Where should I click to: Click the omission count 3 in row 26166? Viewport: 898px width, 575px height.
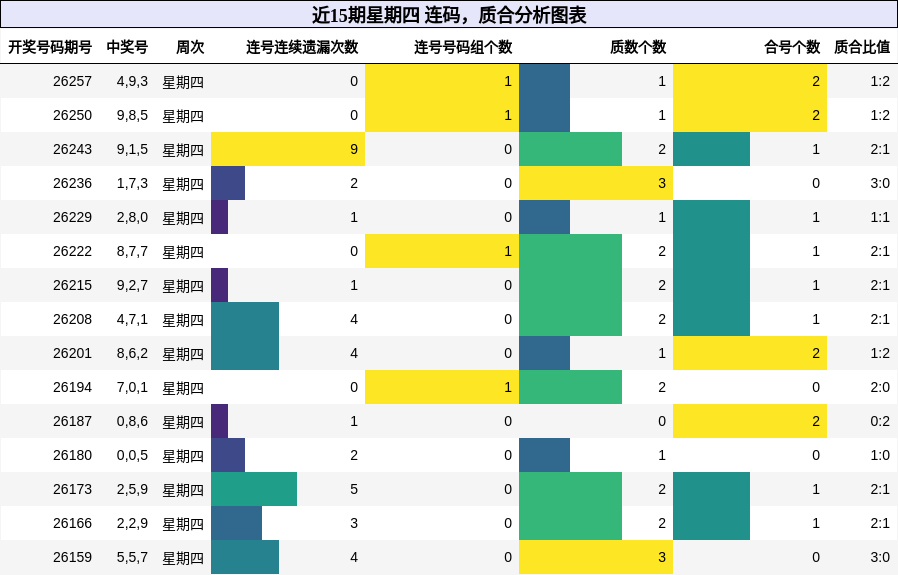[x=354, y=523]
